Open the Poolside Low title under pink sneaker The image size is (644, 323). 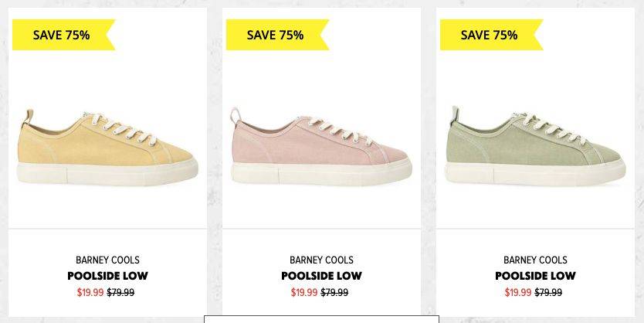pyautogui.click(x=321, y=276)
